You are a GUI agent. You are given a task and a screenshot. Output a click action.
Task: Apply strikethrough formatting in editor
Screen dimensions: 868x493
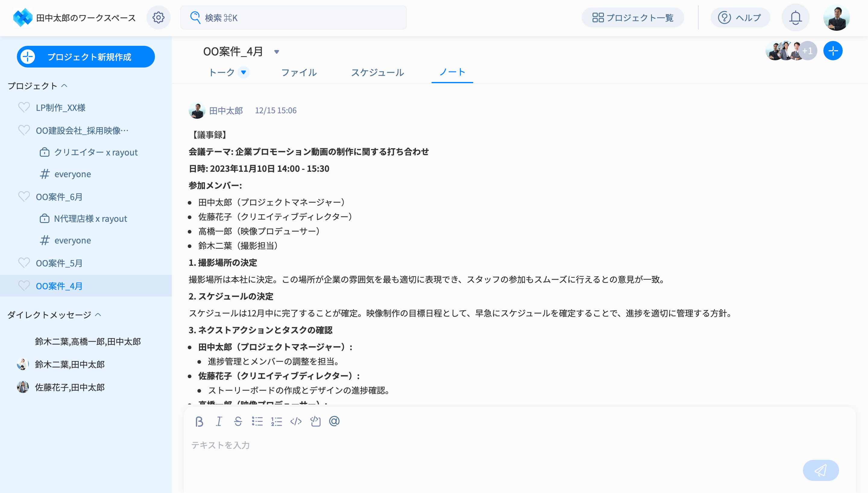click(238, 422)
